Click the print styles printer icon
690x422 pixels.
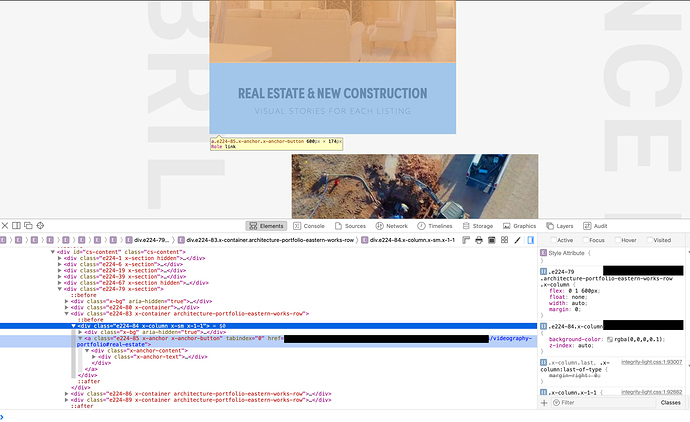click(x=479, y=240)
